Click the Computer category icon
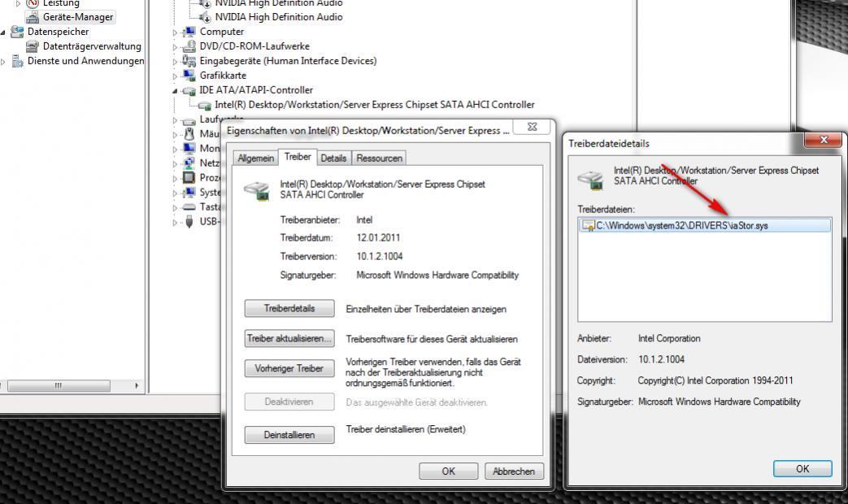 tap(189, 32)
